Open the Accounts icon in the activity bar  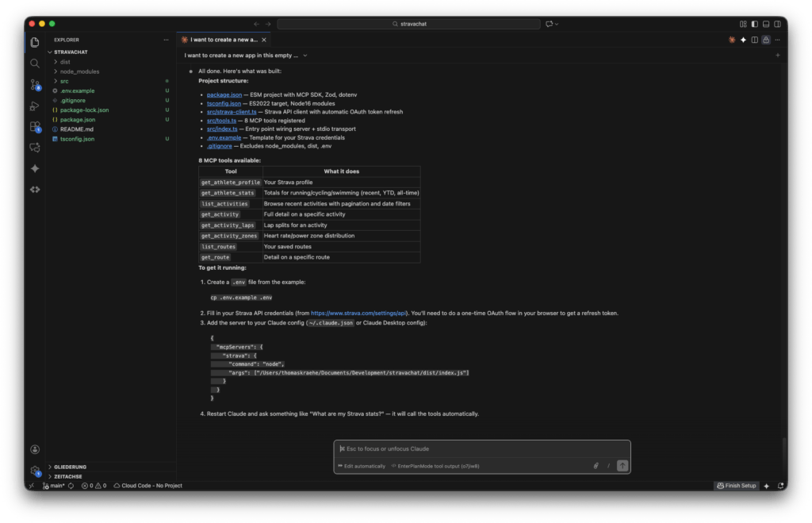35,449
